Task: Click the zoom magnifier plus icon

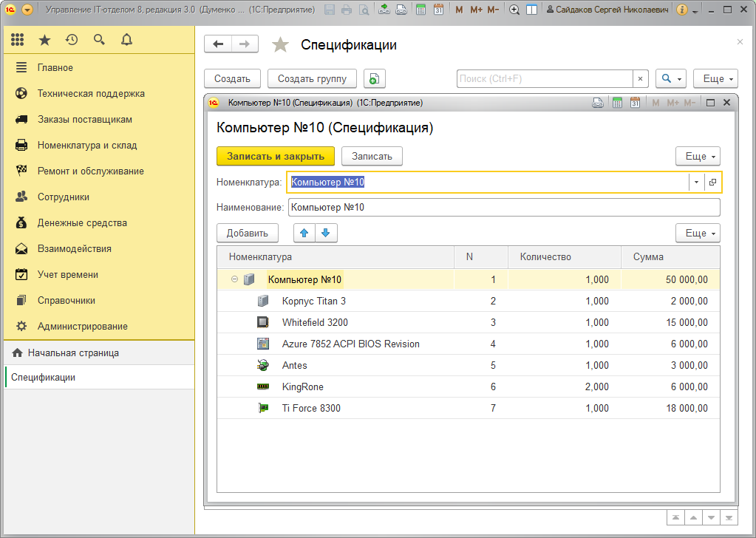Action: click(x=514, y=9)
